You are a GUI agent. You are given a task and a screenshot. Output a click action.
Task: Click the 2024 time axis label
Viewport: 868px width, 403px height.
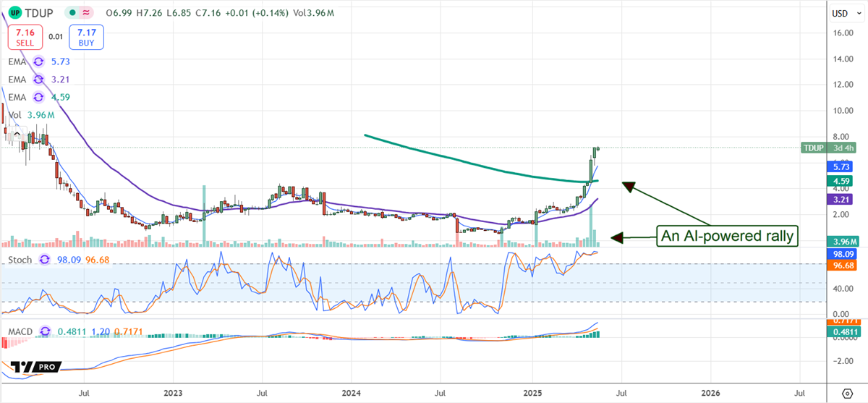(x=351, y=393)
